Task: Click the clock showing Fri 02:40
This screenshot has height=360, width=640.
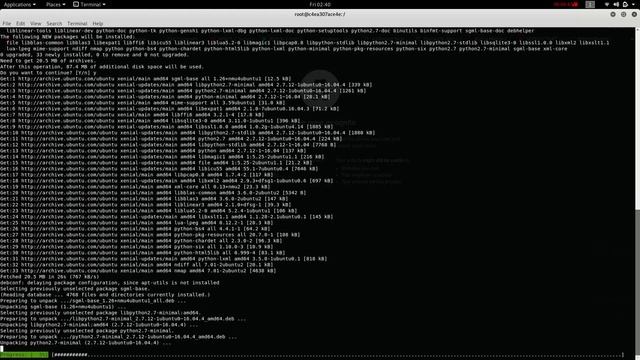Action: pos(320,4)
